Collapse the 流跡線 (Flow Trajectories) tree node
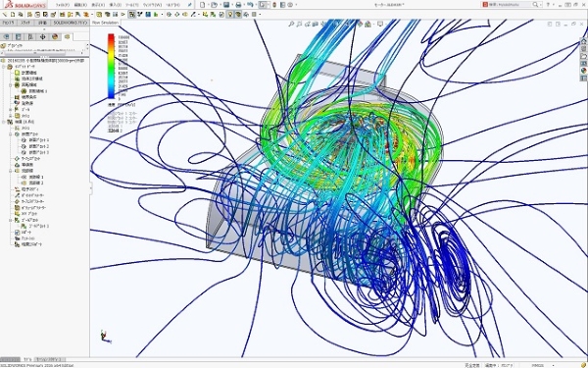 coord(11,171)
